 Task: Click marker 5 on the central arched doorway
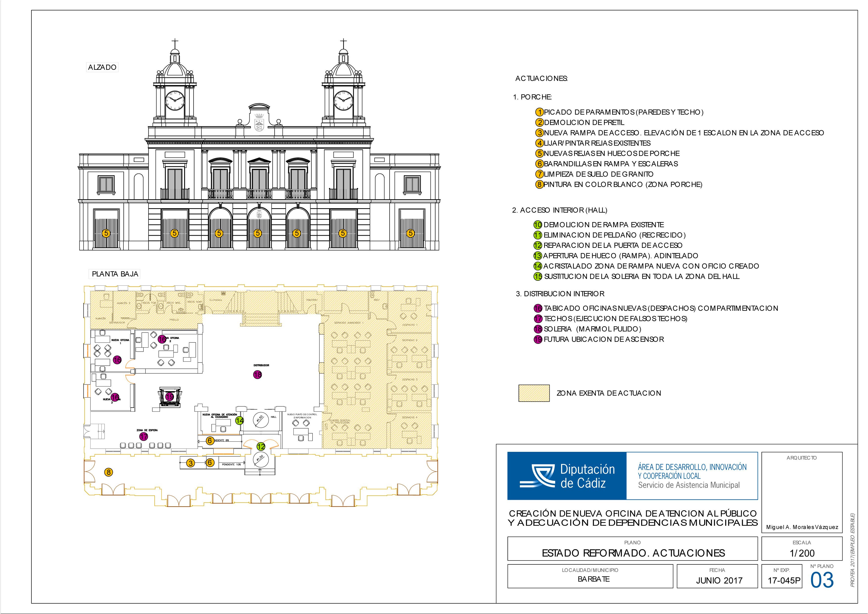pos(257,233)
